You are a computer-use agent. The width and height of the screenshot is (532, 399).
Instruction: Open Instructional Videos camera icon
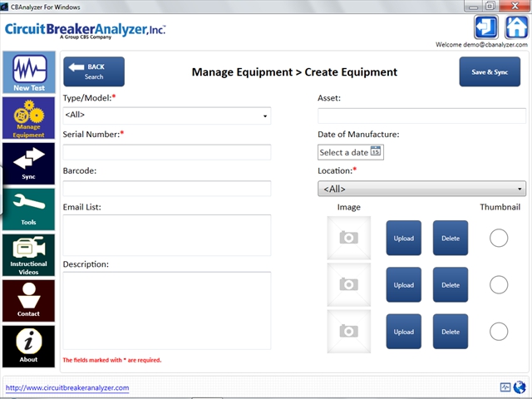click(x=29, y=255)
